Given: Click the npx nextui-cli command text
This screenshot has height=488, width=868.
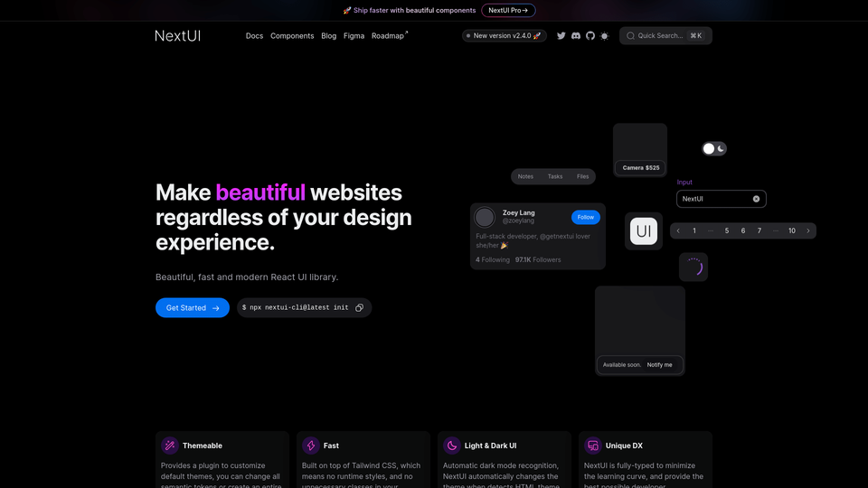Looking at the screenshot, I should coord(295,307).
